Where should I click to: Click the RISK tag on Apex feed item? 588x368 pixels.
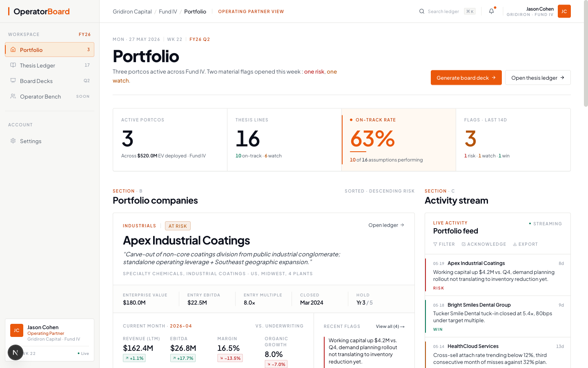(439, 288)
